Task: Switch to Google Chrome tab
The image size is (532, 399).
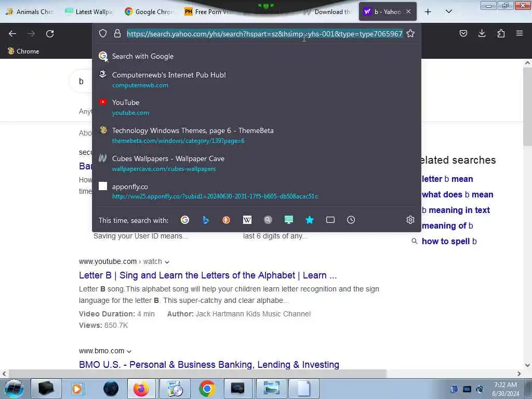Action: tap(149, 12)
